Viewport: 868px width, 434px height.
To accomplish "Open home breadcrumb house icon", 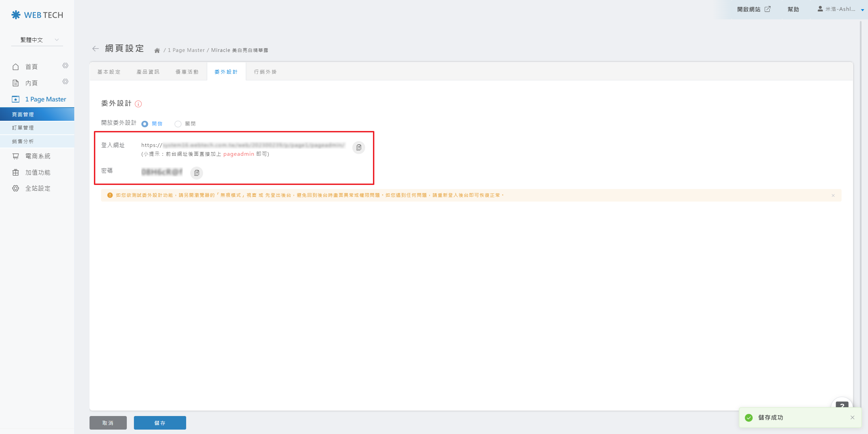I will [157, 51].
